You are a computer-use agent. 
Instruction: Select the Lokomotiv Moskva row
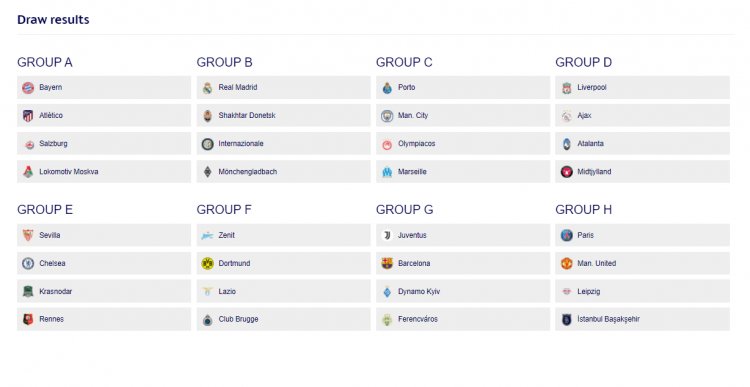click(x=104, y=172)
